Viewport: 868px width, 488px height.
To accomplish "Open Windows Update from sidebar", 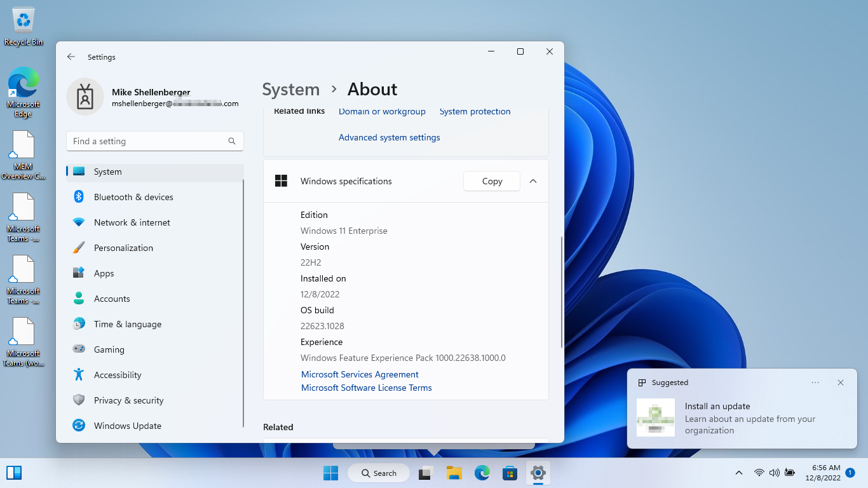I will [x=127, y=426].
